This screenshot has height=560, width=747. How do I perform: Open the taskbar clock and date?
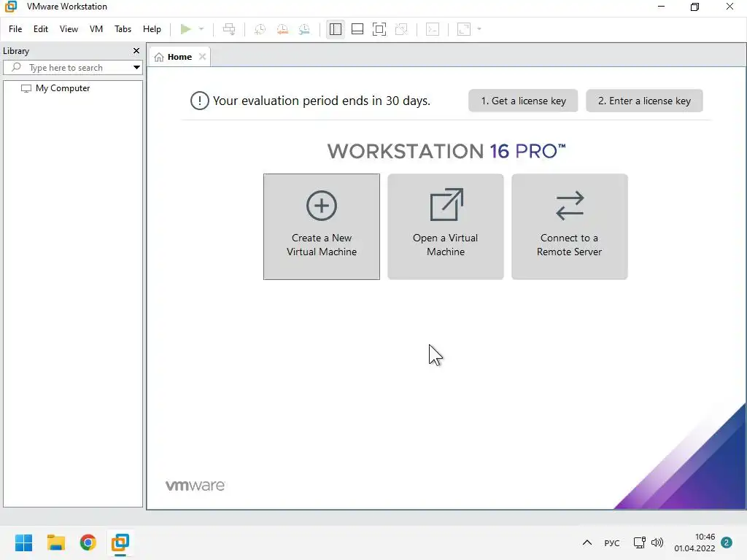[694, 542]
